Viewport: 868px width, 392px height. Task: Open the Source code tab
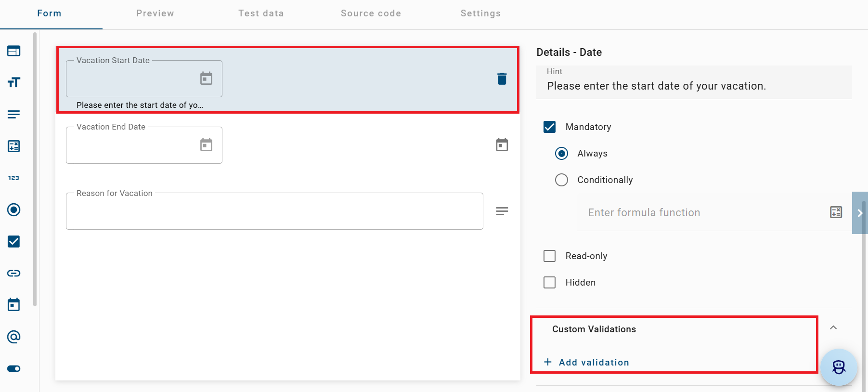[371, 13]
